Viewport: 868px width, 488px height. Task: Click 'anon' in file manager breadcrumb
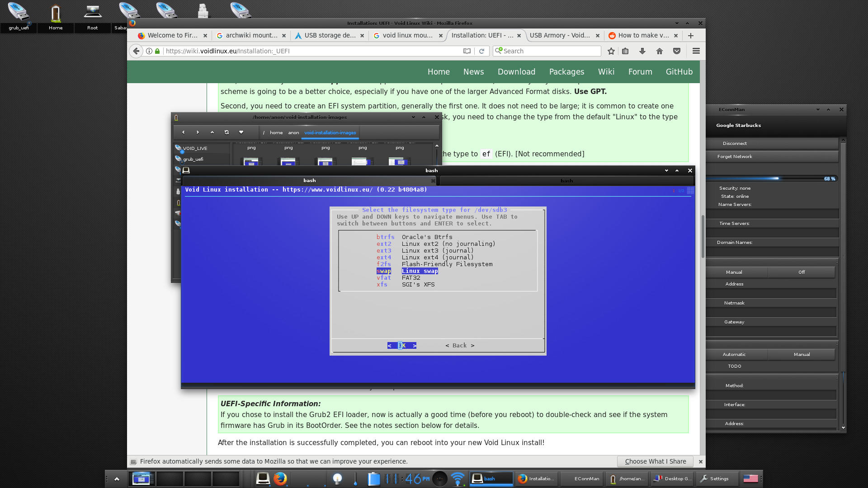(293, 132)
